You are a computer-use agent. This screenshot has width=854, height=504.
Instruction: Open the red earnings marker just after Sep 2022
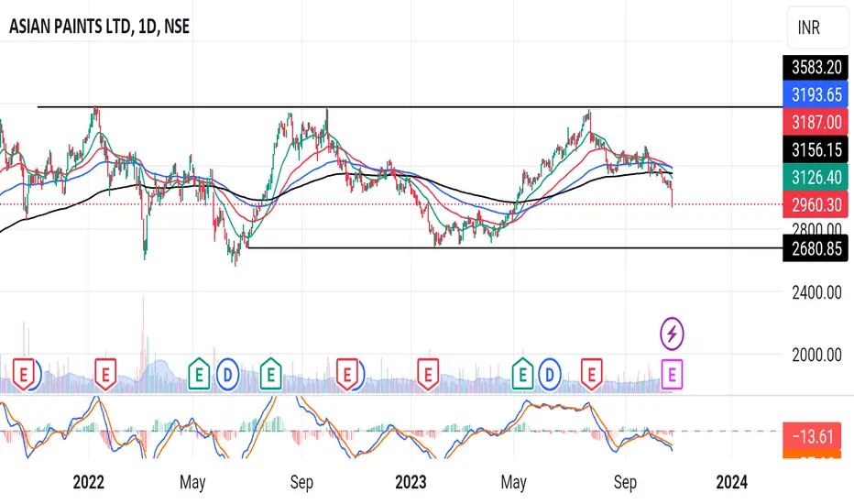point(347,375)
